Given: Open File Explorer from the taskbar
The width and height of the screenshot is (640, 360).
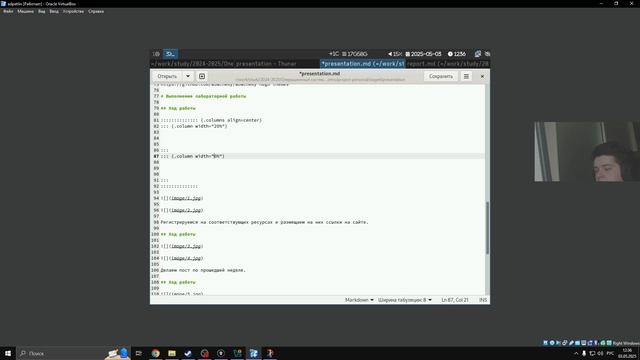Looking at the screenshot, I should tap(172, 353).
